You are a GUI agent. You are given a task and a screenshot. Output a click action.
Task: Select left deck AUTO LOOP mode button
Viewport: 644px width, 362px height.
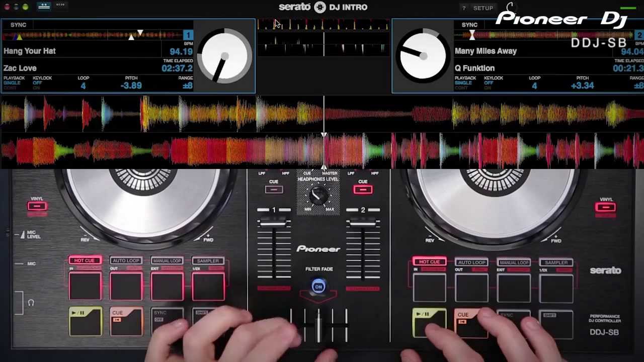126,261
